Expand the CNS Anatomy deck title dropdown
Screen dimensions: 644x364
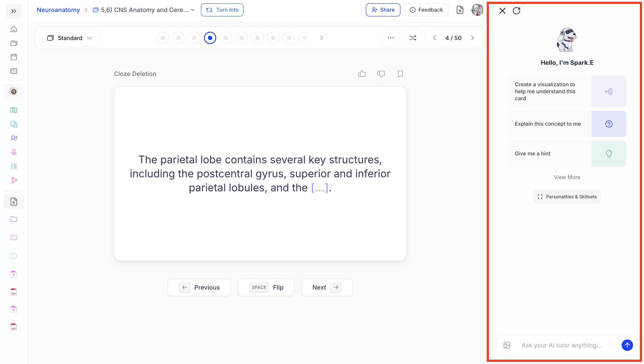192,10
